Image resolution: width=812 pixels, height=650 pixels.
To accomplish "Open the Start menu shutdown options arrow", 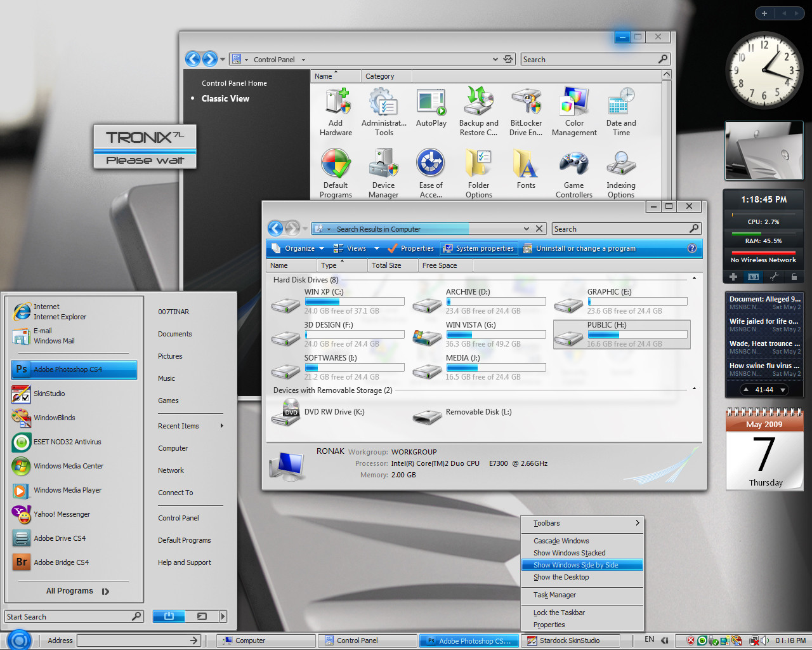I will (223, 616).
